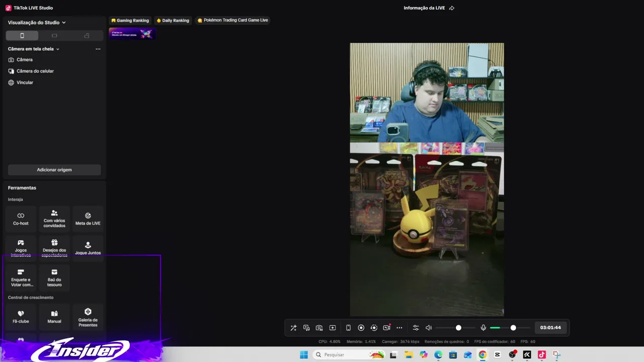
Task: Open Galeria de Presentes tool
Action: [x=88, y=317]
